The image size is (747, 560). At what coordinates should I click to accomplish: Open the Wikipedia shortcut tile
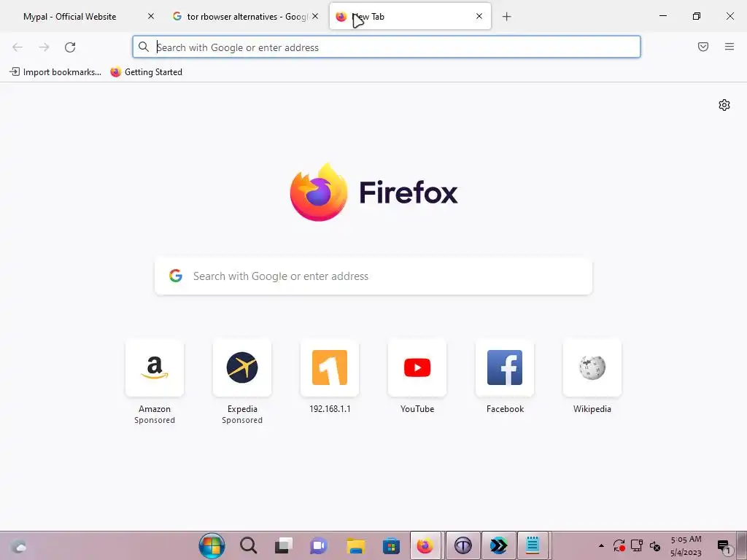point(592,367)
